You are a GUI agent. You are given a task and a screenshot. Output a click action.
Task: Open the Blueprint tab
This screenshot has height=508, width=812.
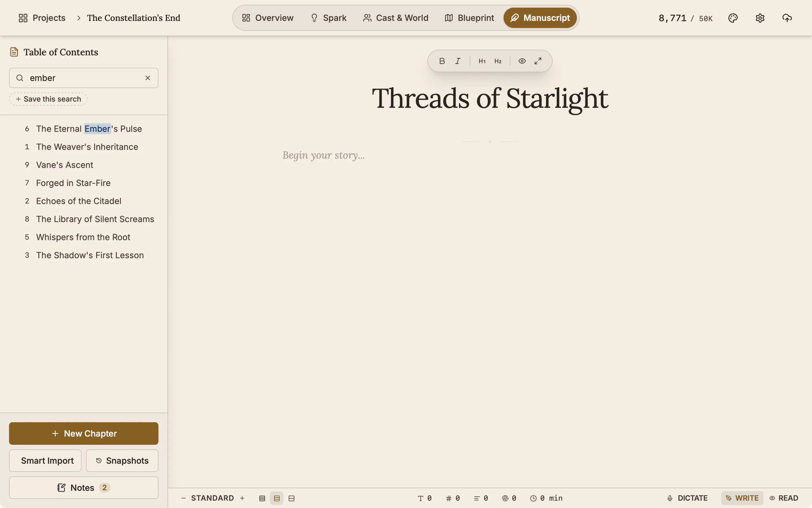point(469,18)
